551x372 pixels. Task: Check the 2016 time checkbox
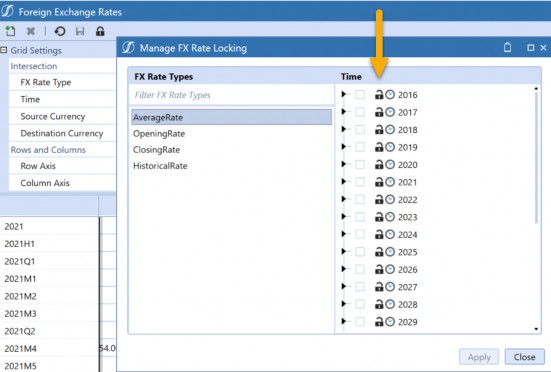click(360, 94)
